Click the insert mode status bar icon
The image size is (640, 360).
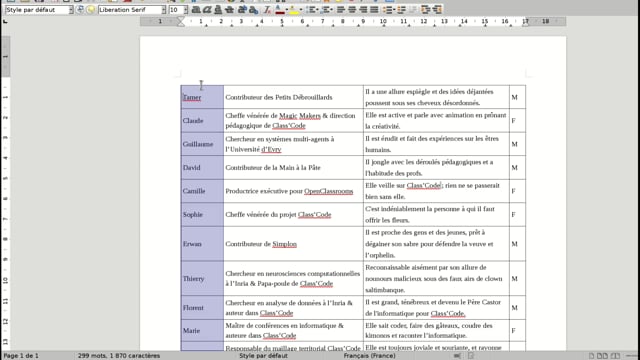pyautogui.click(x=458, y=356)
